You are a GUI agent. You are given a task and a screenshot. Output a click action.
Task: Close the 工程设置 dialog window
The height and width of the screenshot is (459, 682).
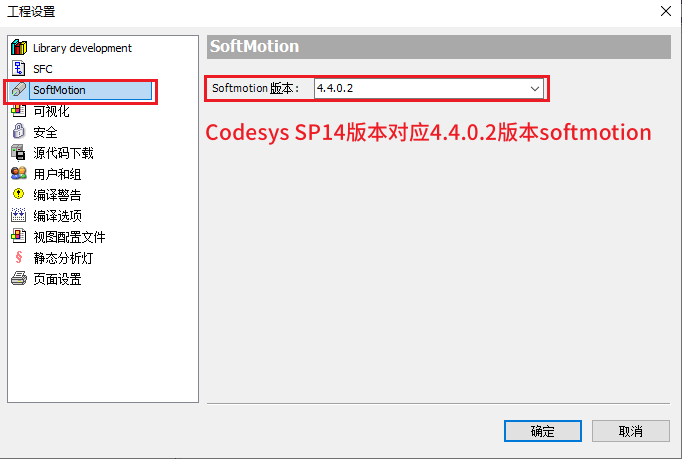click(x=665, y=12)
